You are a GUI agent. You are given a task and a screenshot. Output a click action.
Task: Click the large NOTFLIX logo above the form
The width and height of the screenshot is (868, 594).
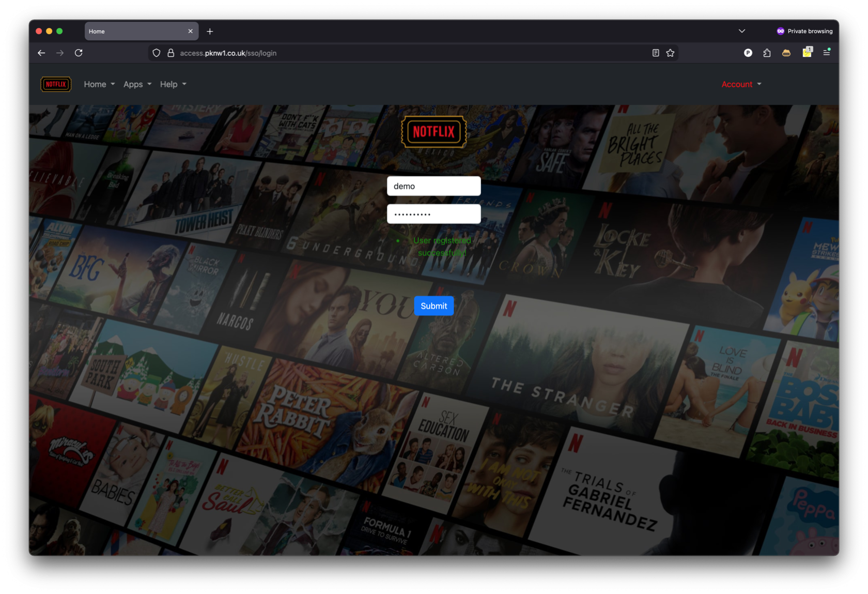point(434,132)
